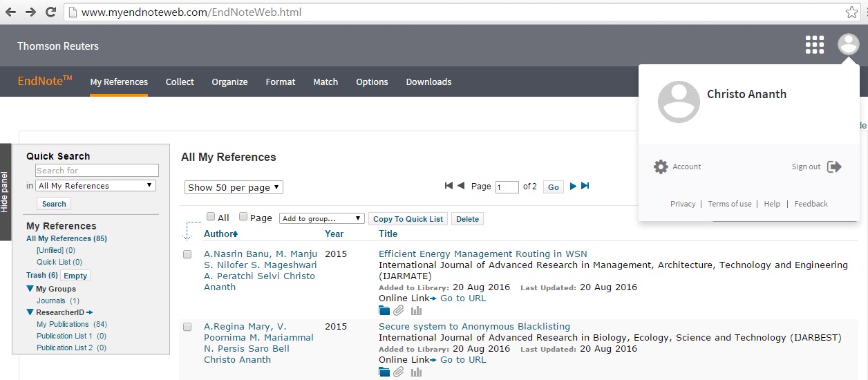Image resolution: width=868 pixels, height=380 pixels.
Task: Click the Search for input field
Action: click(97, 171)
